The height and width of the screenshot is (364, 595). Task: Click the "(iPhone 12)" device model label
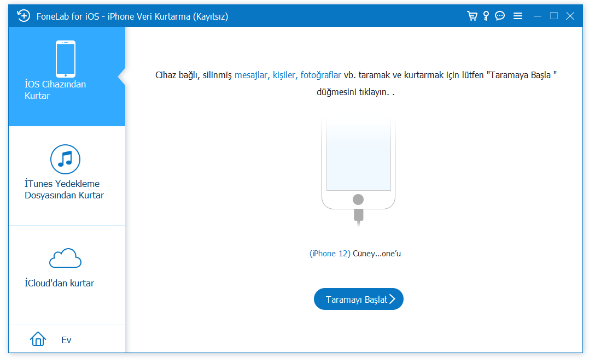[330, 254]
